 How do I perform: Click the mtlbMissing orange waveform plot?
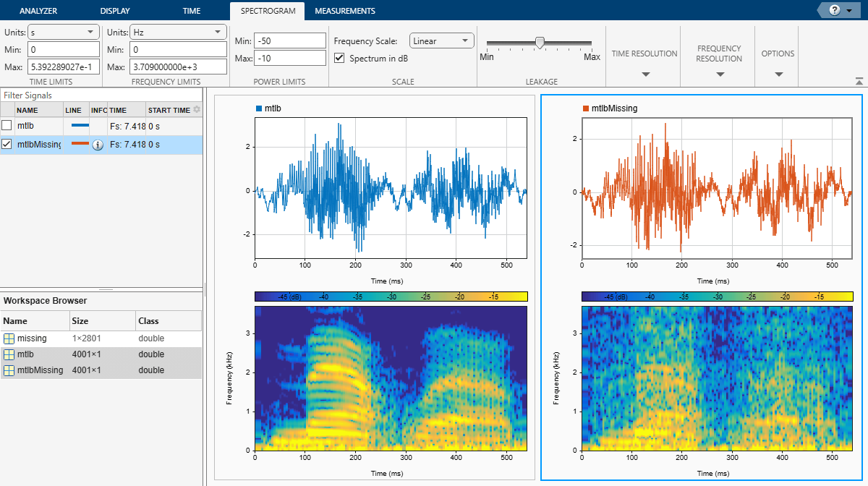(x=716, y=188)
